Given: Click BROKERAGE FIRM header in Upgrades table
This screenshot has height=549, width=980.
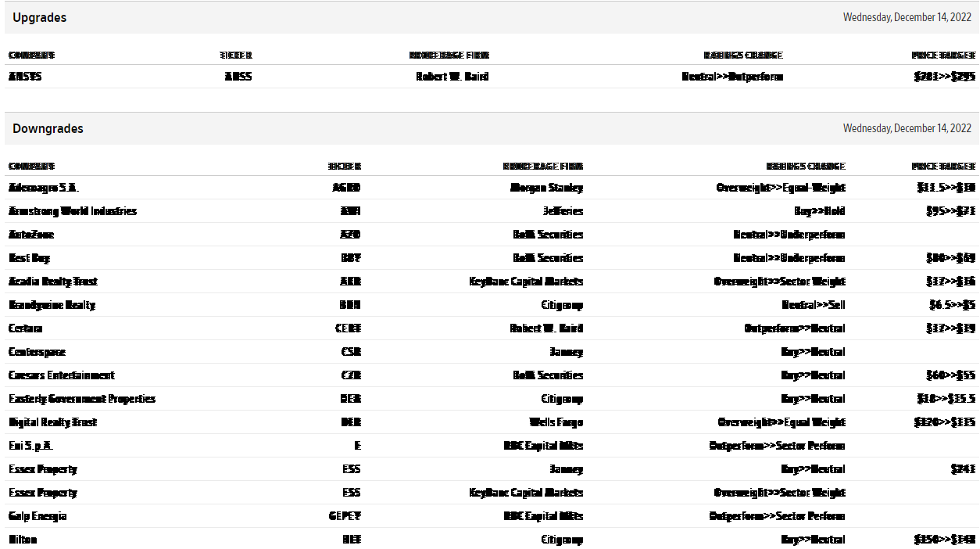Looking at the screenshot, I should click(x=449, y=56).
